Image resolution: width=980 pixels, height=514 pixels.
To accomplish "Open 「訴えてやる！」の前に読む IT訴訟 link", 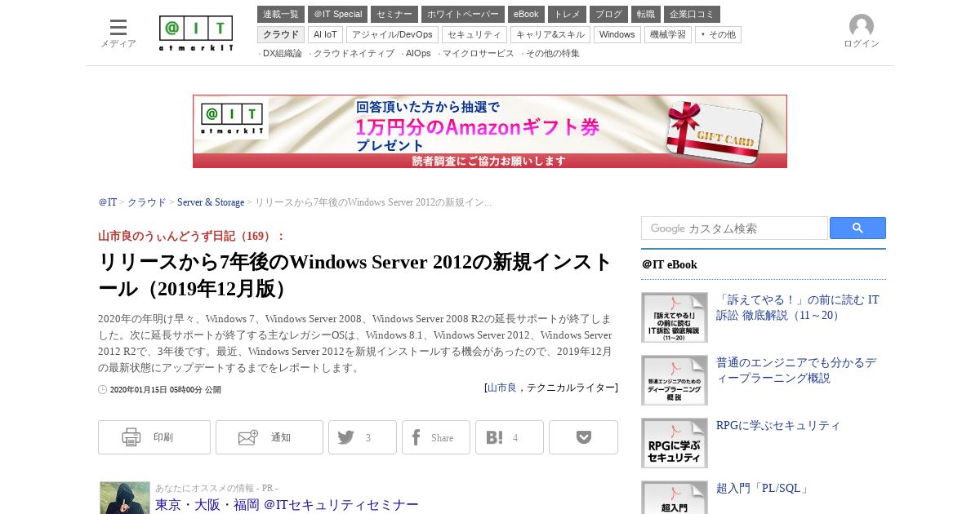I will tap(798, 308).
